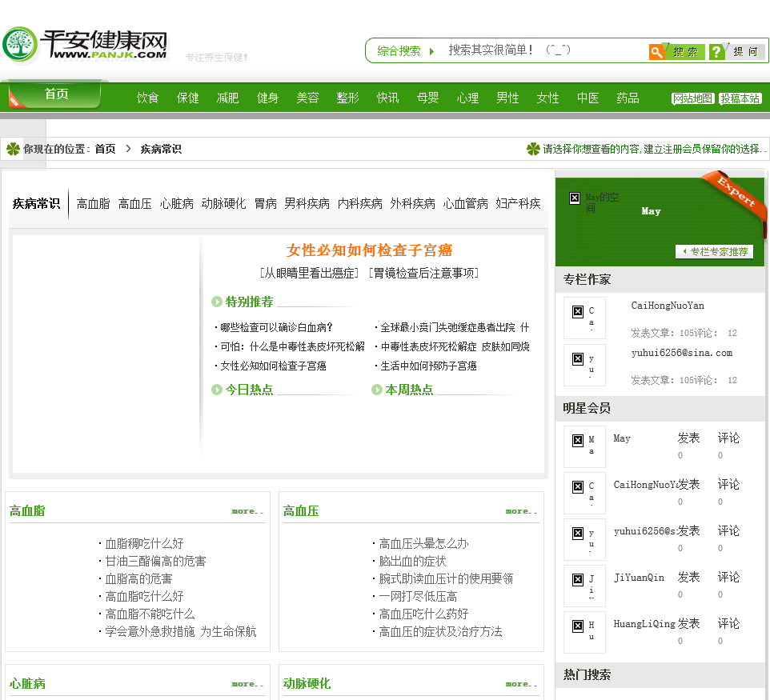This screenshot has height=700, width=770.
Task: Open article 哪些检查可以确诊白血病?
Action: pos(276,327)
